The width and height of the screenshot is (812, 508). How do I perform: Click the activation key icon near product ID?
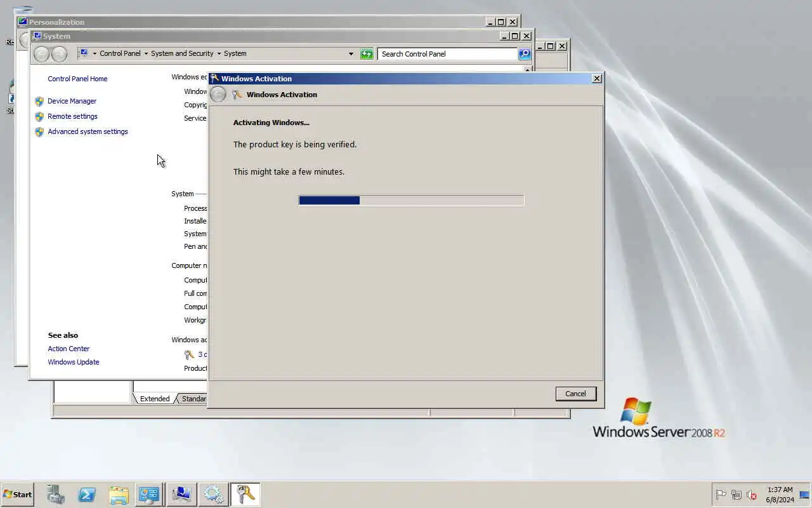(189, 355)
